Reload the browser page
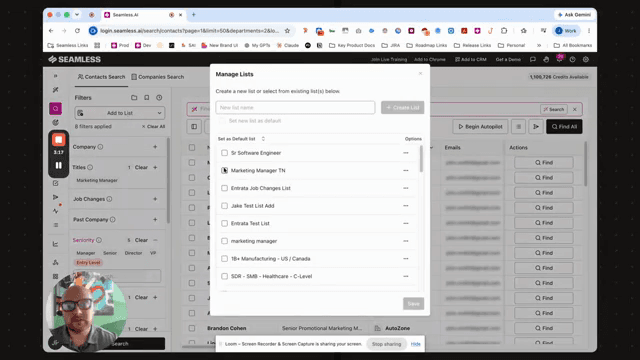The image size is (640, 360). [x=77, y=31]
